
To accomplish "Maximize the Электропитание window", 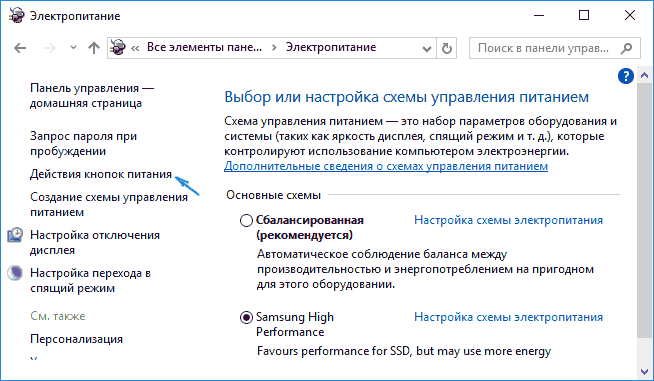I will 584,15.
